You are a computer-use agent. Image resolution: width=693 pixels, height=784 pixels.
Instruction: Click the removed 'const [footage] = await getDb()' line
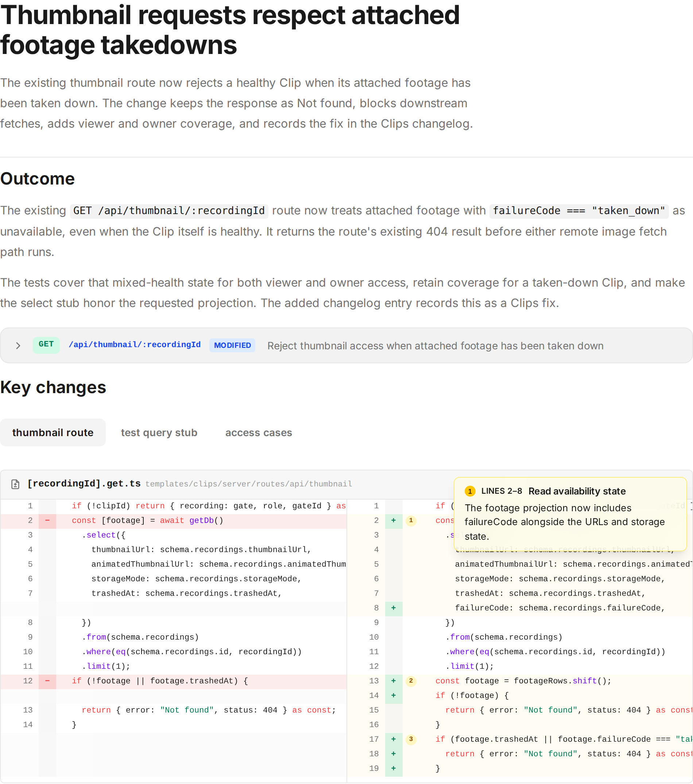[147, 520]
